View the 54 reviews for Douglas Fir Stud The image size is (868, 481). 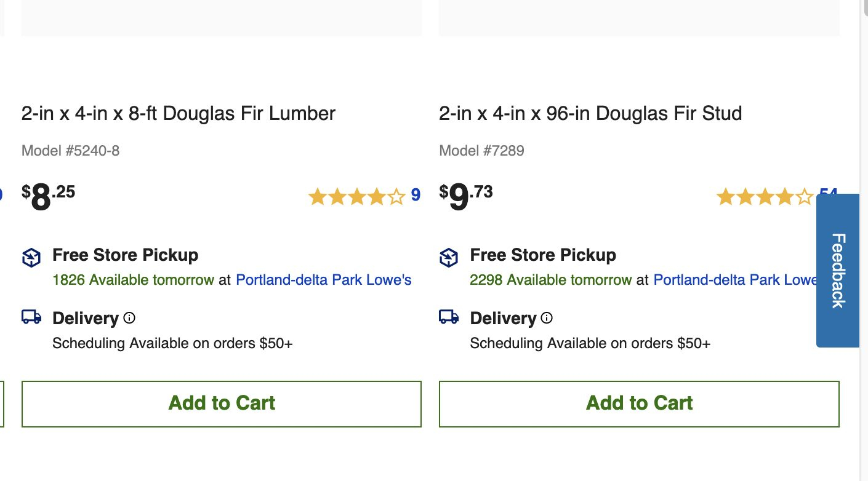click(x=827, y=192)
